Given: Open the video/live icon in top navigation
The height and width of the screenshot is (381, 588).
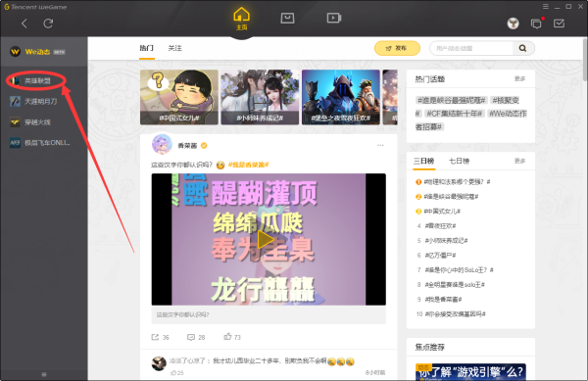Looking at the screenshot, I should (x=334, y=18).
